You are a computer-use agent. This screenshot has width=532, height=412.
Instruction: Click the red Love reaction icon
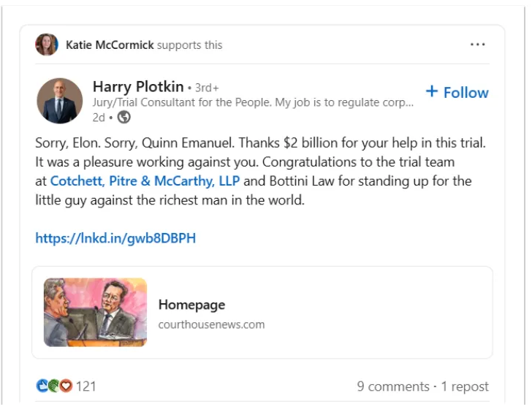point(66,386)
